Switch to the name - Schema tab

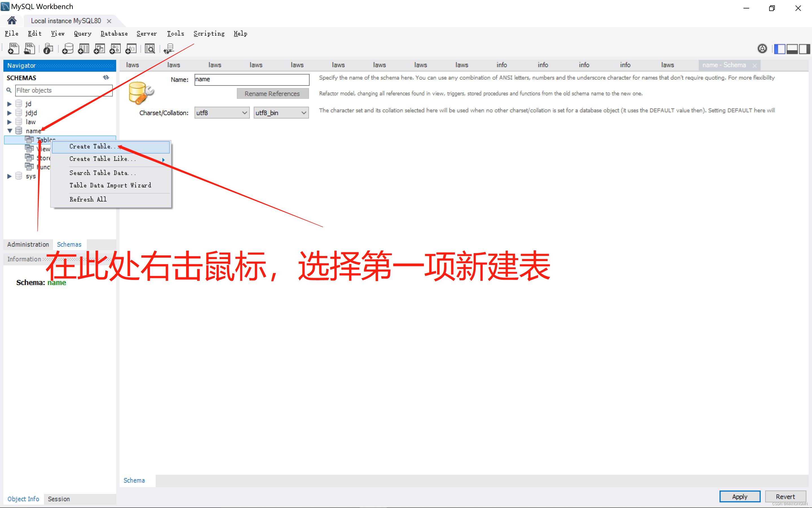point(724,65)
